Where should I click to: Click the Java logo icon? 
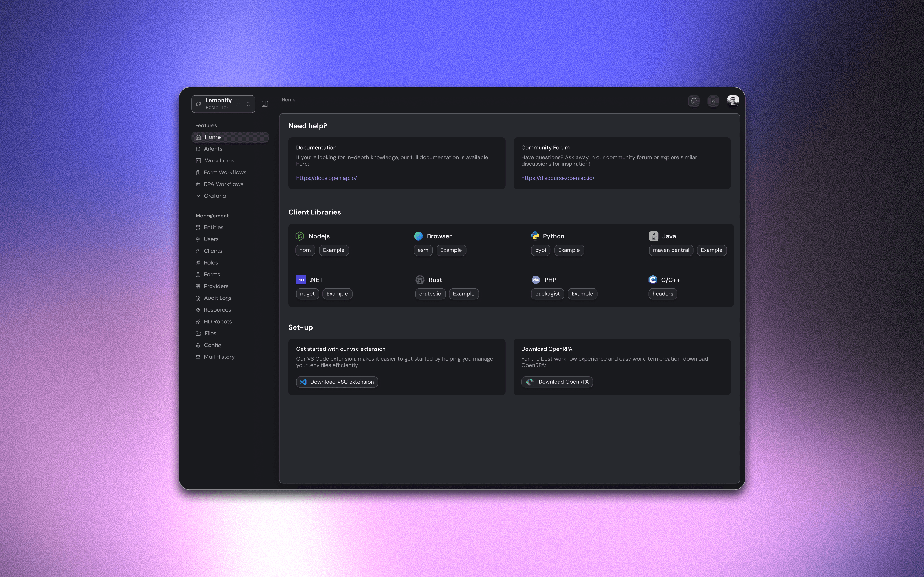(x=653, y=236)
